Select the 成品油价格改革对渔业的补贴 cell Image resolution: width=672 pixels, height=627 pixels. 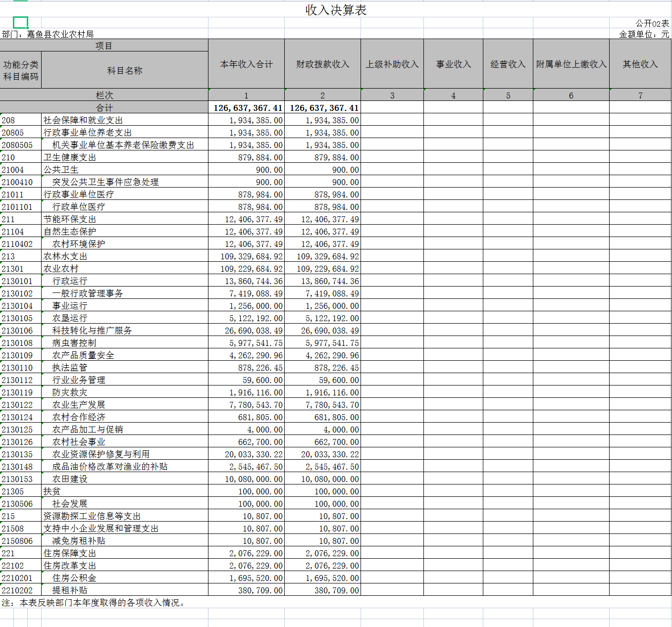pos(109,467)
